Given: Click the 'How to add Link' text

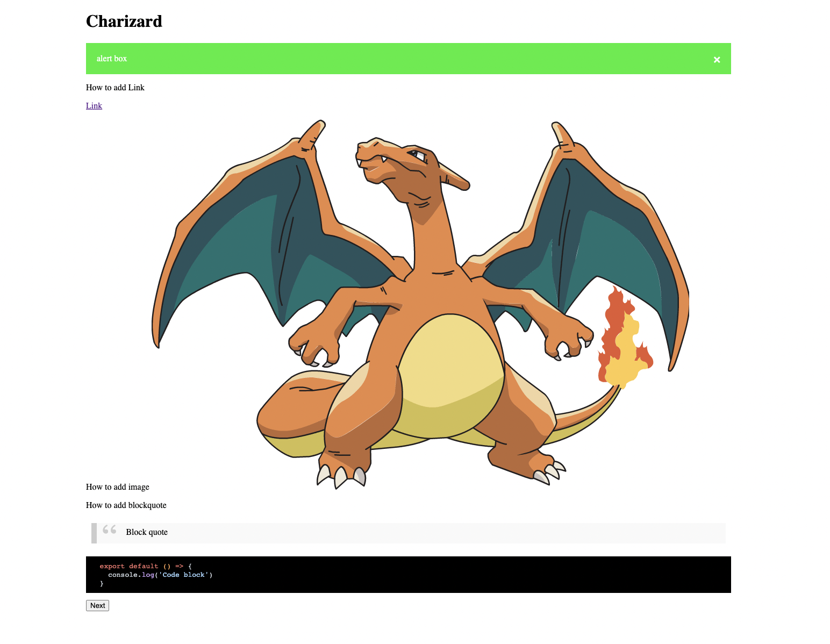Looking at the screenshot, I should point(115,87).
